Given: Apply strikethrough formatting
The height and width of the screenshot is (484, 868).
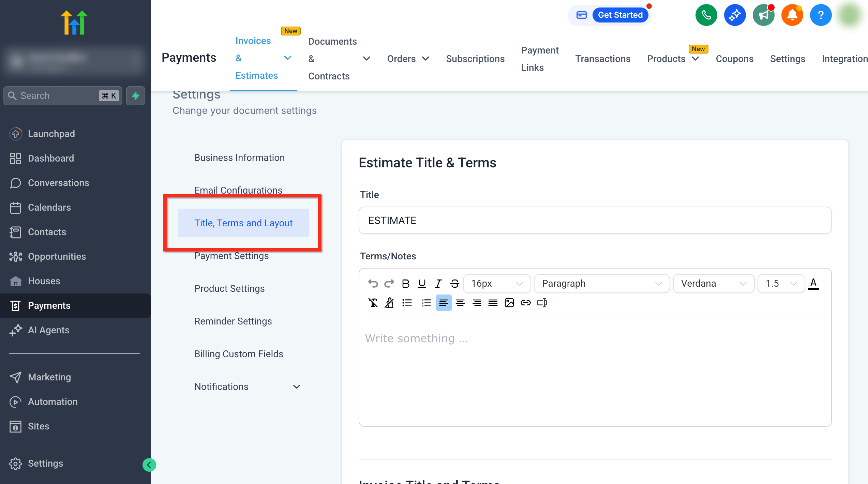Looking at the screenshot, I should tap(454, 284).
